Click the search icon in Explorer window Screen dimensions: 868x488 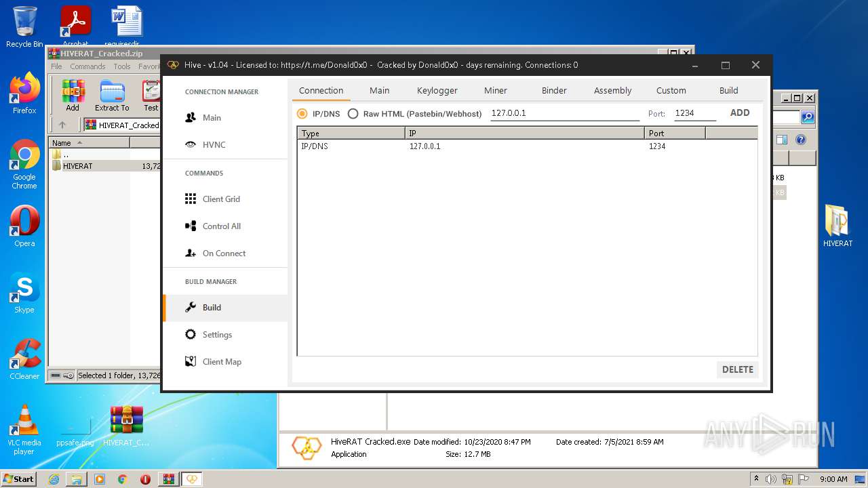click(808, 117)
